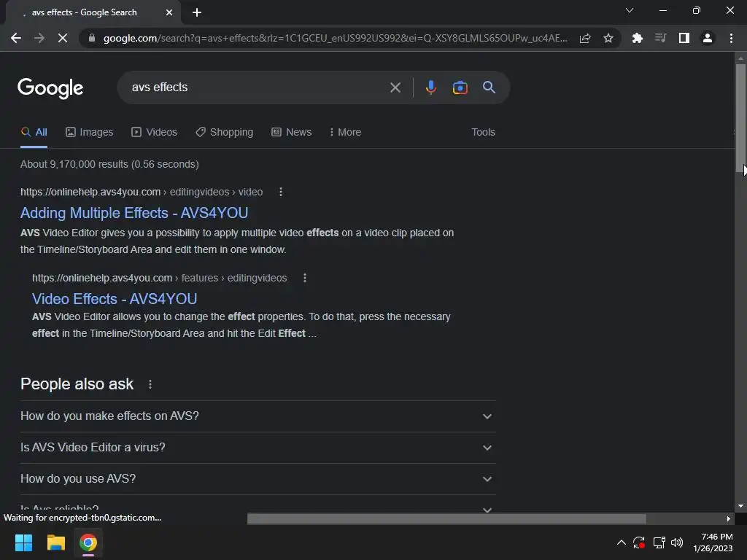The width and height of the screenshot is (747, 560).
Task: Go back to the previous page
Action: 16,38
